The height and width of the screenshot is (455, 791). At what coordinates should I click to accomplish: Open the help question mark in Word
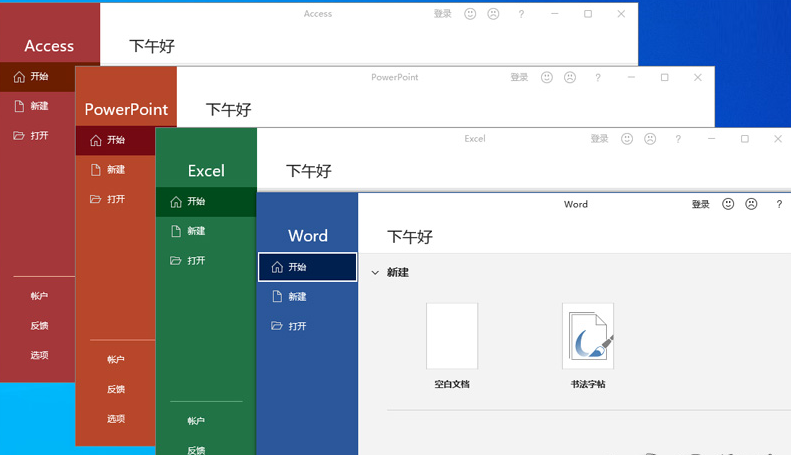(x=779, y=204)
